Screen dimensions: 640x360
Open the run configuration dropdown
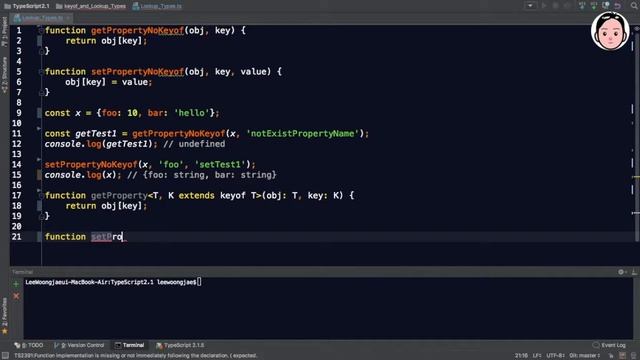click(x=530, y=6)
